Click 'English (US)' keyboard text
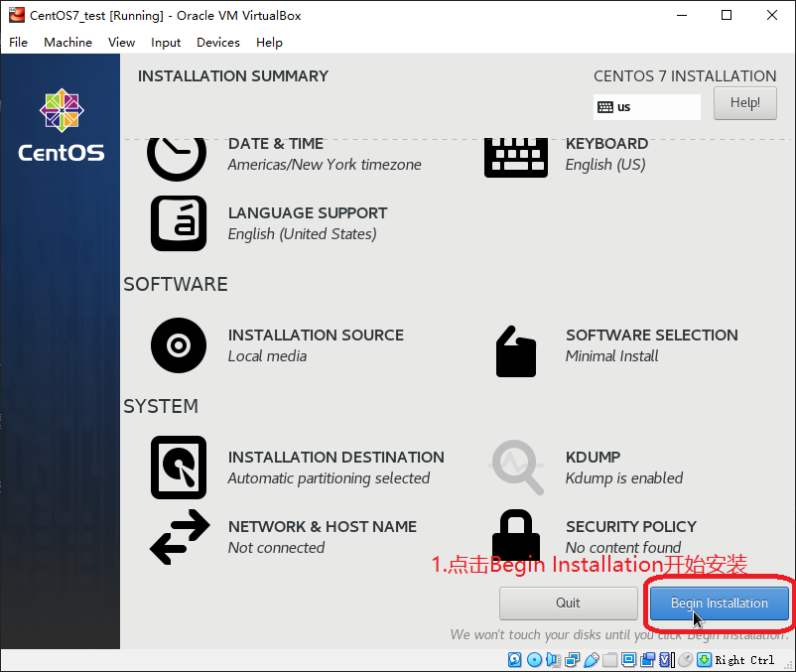The width and height of the screenshot is (796, 672). pyautogui.click(x=605, y=165)
